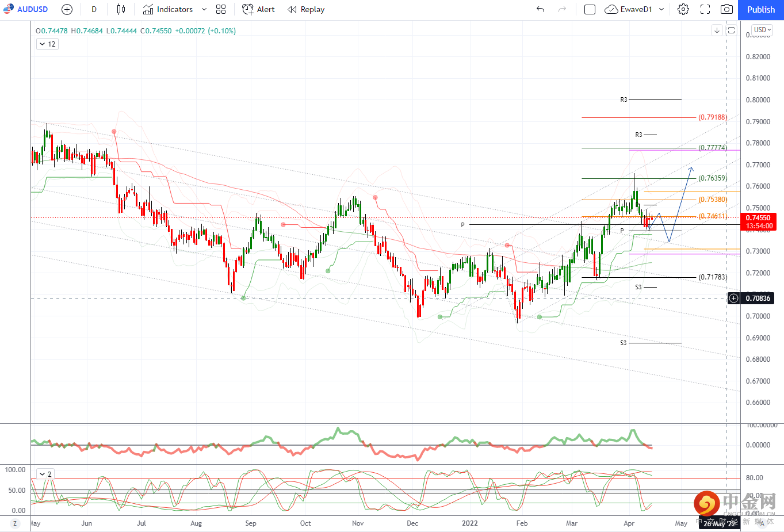Start bar Replay mode
The width and height of the screenshot is (784, 532).
[306, 9]
